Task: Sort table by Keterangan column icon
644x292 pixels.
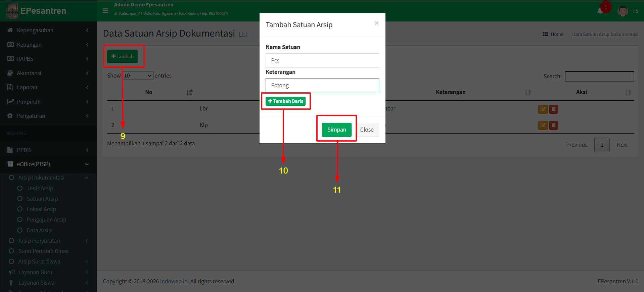Action: [x=528, y=92]
